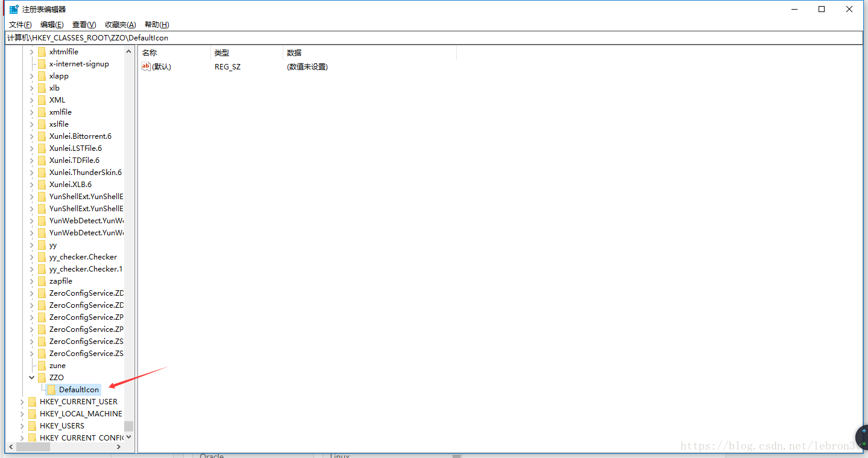This screenshot has height=458, width=868.
Task: Sort values by the 类型 column header
Action: [x=222, y=52]
